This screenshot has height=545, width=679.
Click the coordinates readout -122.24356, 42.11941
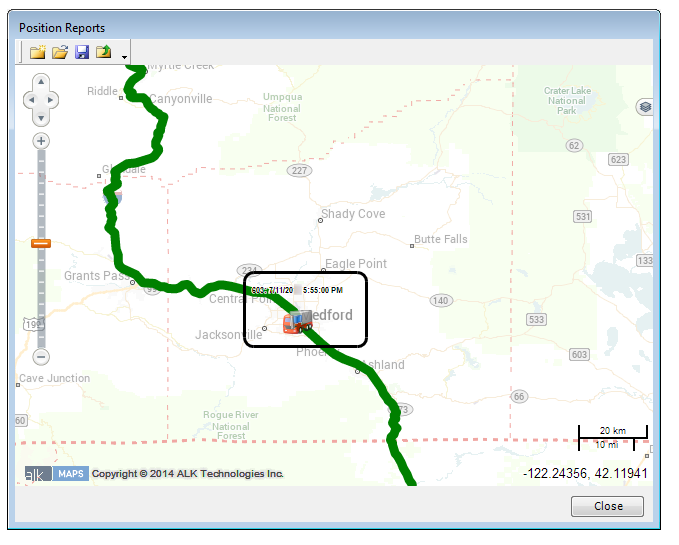point(585,474)
